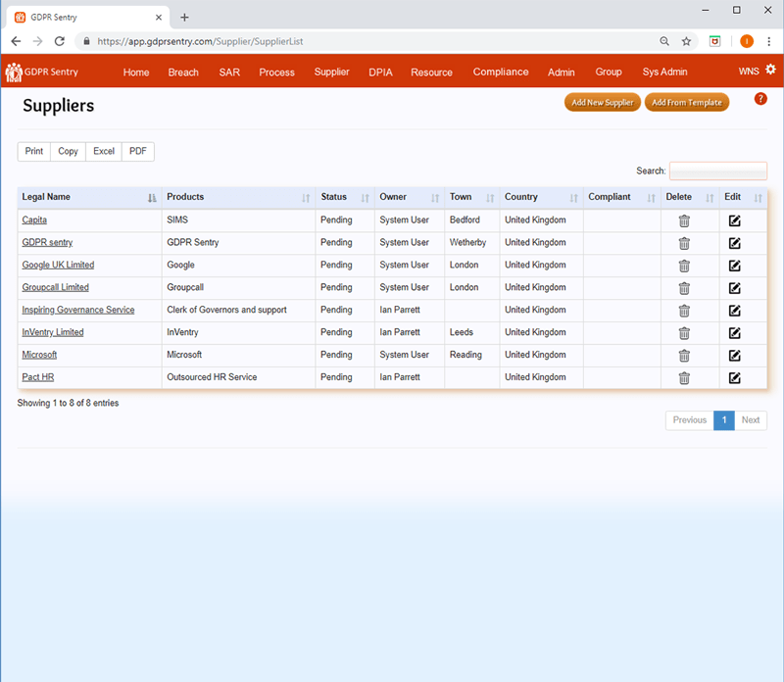The image size is (784, 682).
Task: Copy the suppliers table
Action: [x=68, y=152]
